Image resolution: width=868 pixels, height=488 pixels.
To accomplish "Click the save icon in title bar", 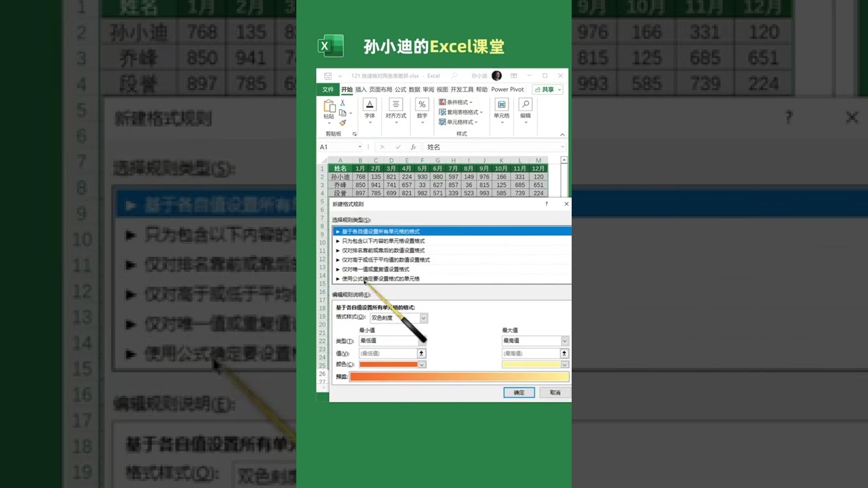I will (x=328, y=76).
